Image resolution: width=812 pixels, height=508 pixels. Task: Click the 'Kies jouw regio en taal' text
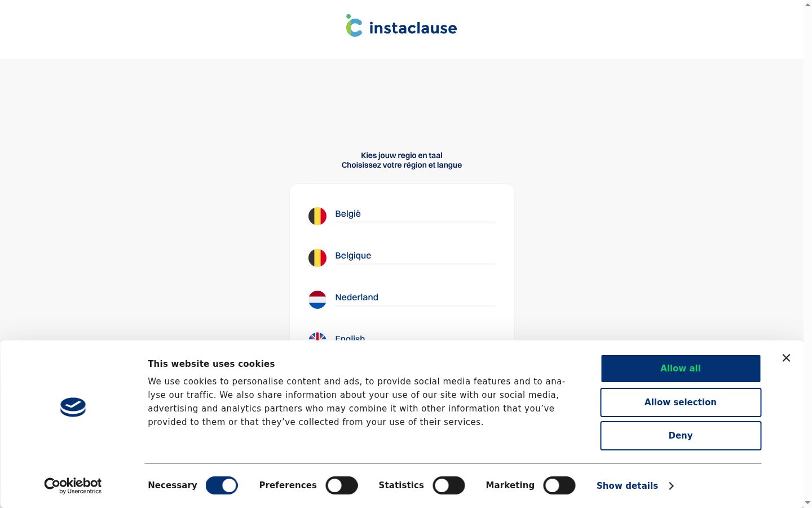pos(401,155)
